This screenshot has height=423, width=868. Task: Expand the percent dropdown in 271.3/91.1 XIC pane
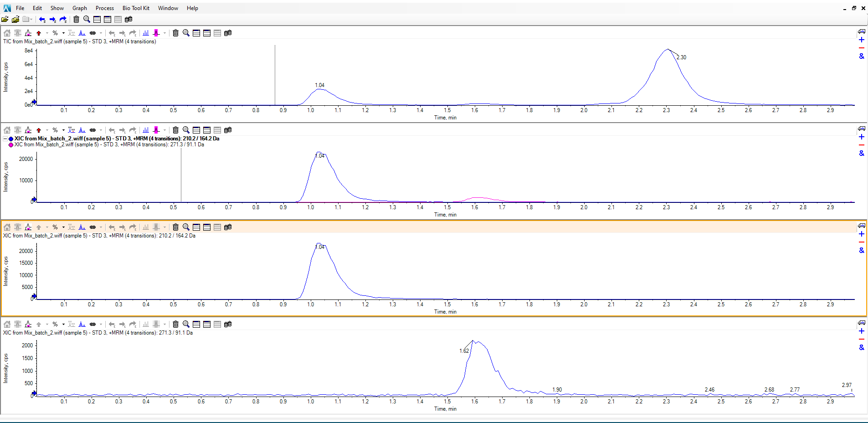[63, 324]
